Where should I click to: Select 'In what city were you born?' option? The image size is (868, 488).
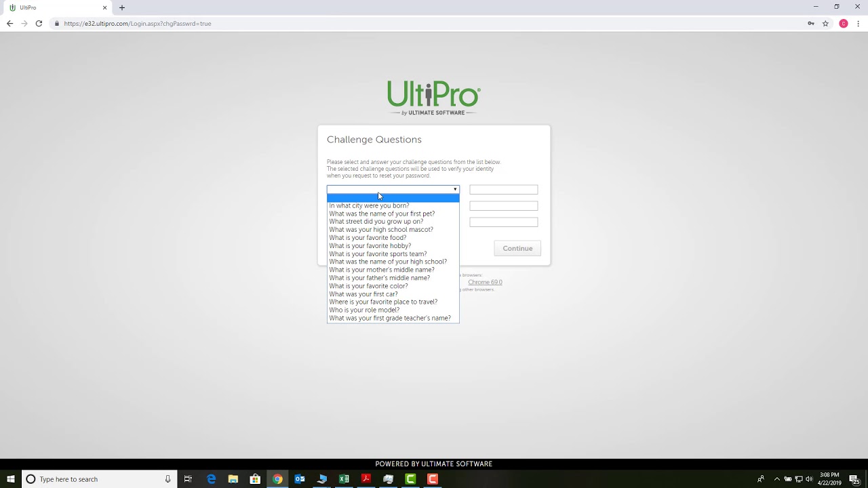(393, 205)
